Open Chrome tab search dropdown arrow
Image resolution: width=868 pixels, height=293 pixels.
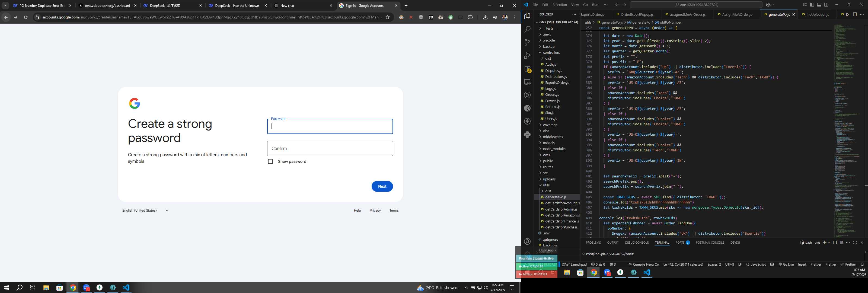pyautogui.click(x=5, y=5)
